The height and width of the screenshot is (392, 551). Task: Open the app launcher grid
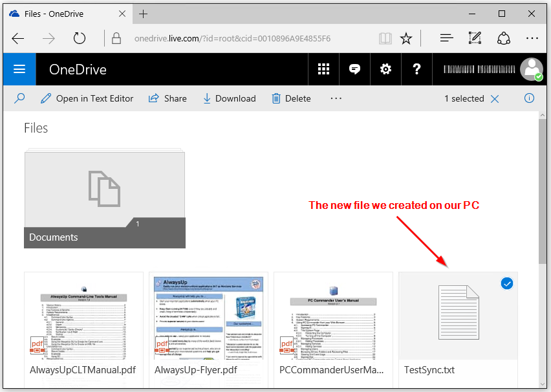pos(323,69)
